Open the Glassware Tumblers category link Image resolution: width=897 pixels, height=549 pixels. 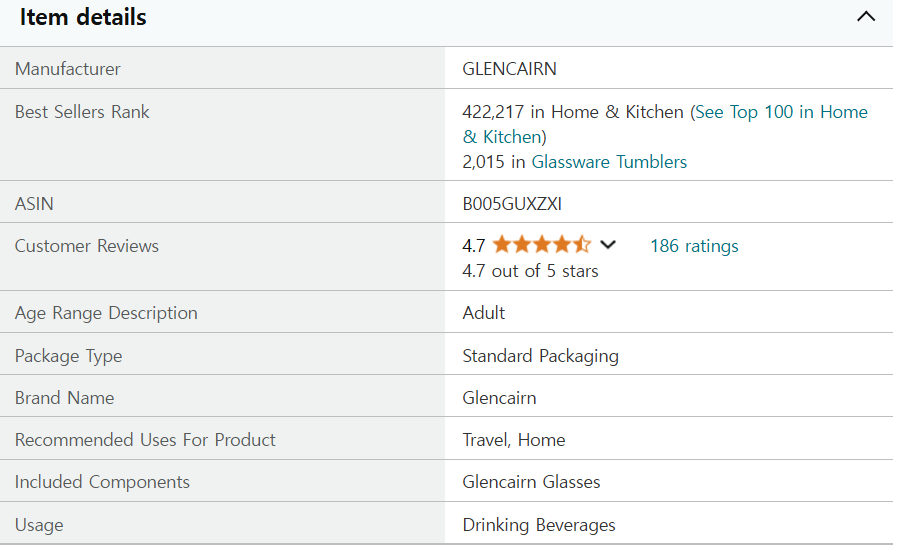(x=609, y=162)
